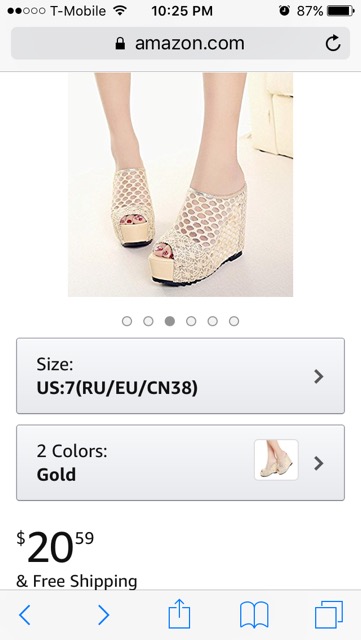361x640 pixels.
Task: Reload the page with refresh icon
Action: (333, 43)
